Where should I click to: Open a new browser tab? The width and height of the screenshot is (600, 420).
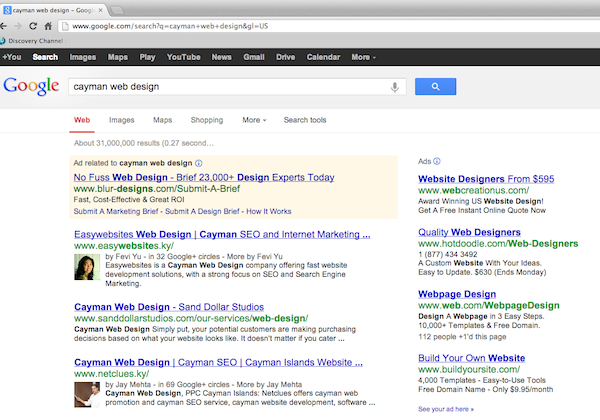coord(117,10)
